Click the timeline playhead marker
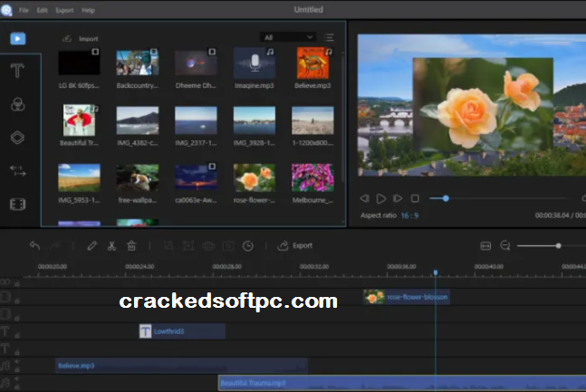 click(x=436, y=272)
